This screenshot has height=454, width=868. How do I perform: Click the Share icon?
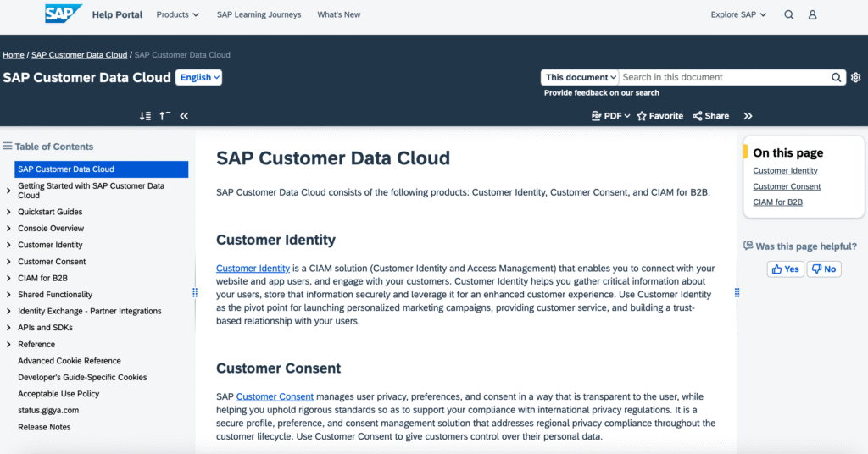698,116
